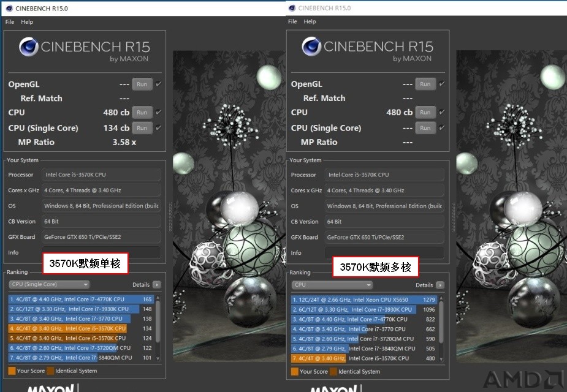Run CPU test in left window

click(x=142, y=112)
